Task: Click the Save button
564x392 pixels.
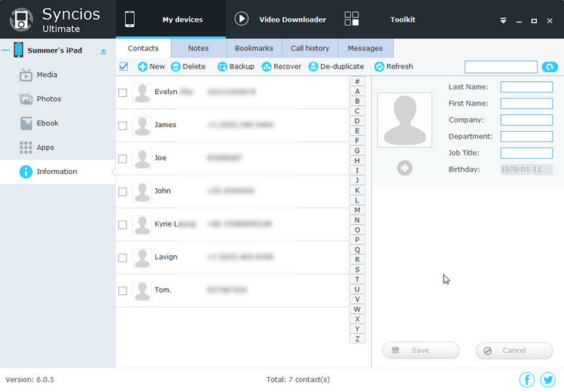Action: point(420,351)
